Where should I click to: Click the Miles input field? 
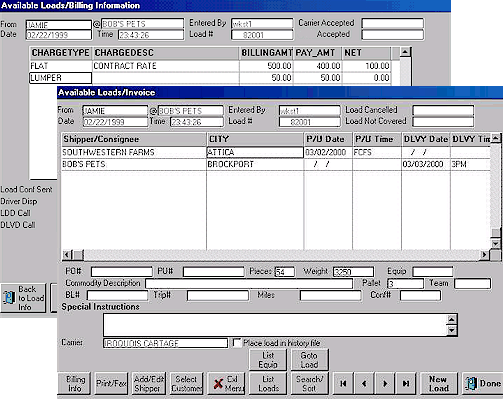pos(331,295)
